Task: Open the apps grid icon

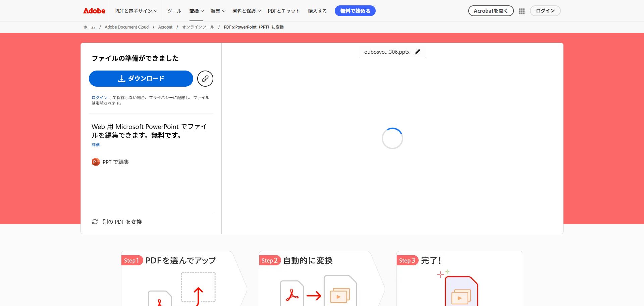Action: click(x=522, y=11)
